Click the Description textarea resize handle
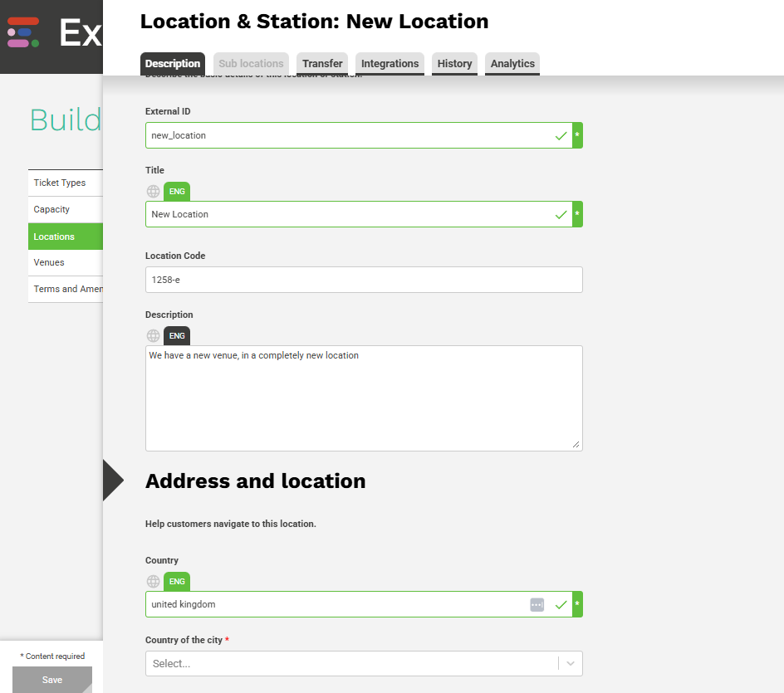The height and width of the screenshot is (693, 784). (x=576, y=445)
